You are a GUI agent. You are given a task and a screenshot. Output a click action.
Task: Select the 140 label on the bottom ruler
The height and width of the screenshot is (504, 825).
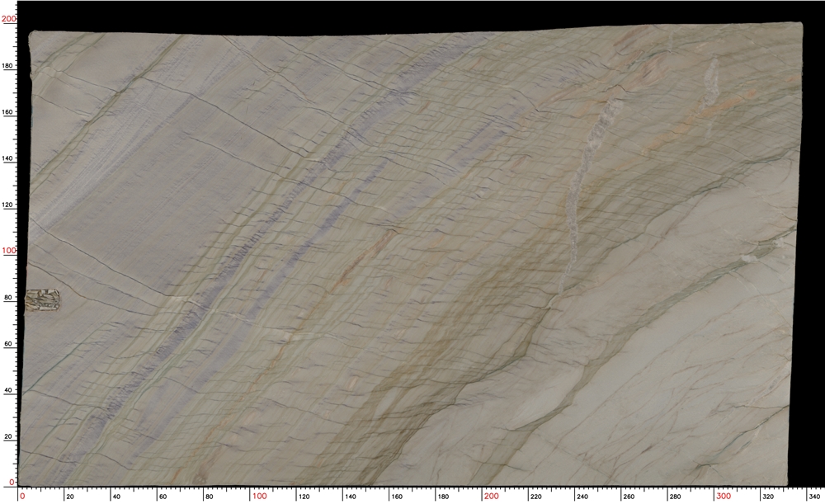coord(351,496)
